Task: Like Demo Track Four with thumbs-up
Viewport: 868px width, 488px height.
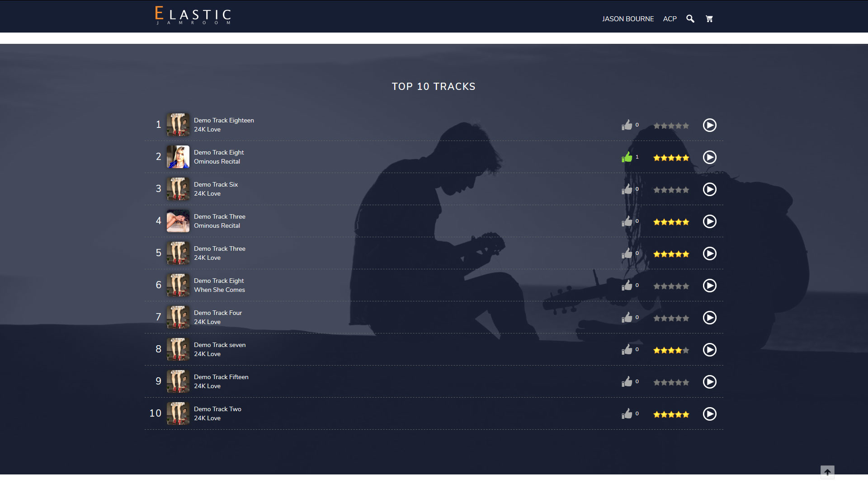Action: click(x=627, y=318)
